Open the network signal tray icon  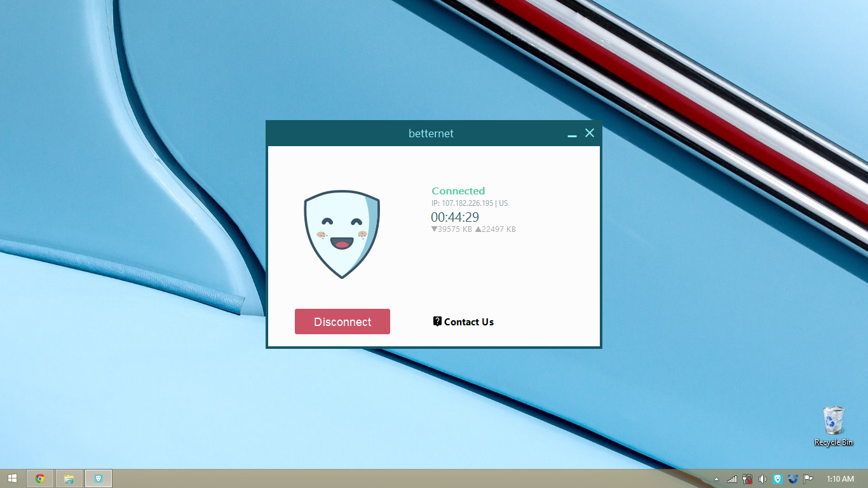point(732,479)
